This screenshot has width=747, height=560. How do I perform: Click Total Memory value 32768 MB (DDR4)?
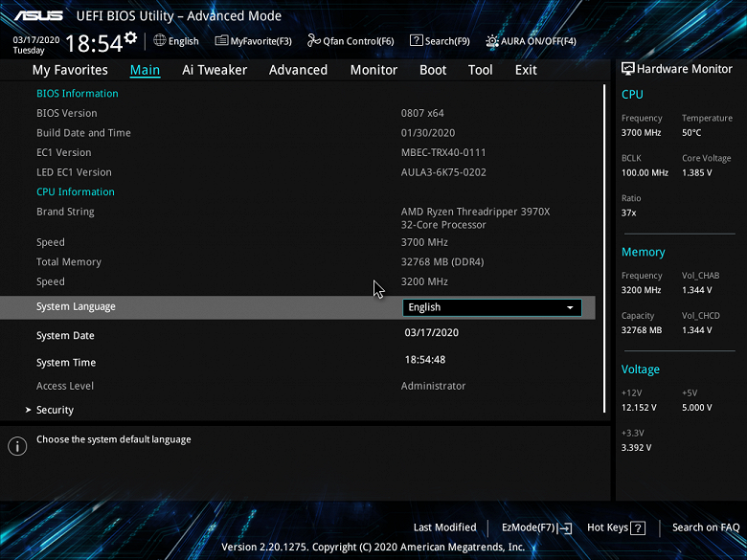pyautogui.click(x=442, y=262)
